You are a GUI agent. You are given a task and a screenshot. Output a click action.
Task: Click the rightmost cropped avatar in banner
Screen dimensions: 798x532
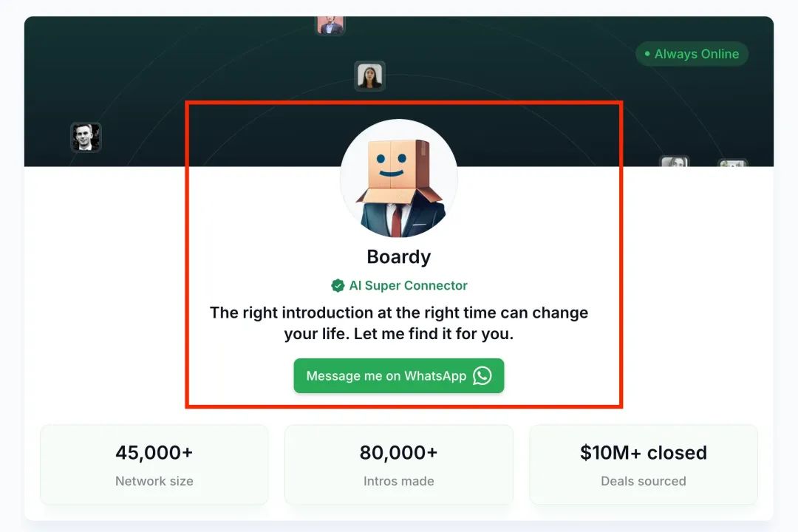[733, 163]
